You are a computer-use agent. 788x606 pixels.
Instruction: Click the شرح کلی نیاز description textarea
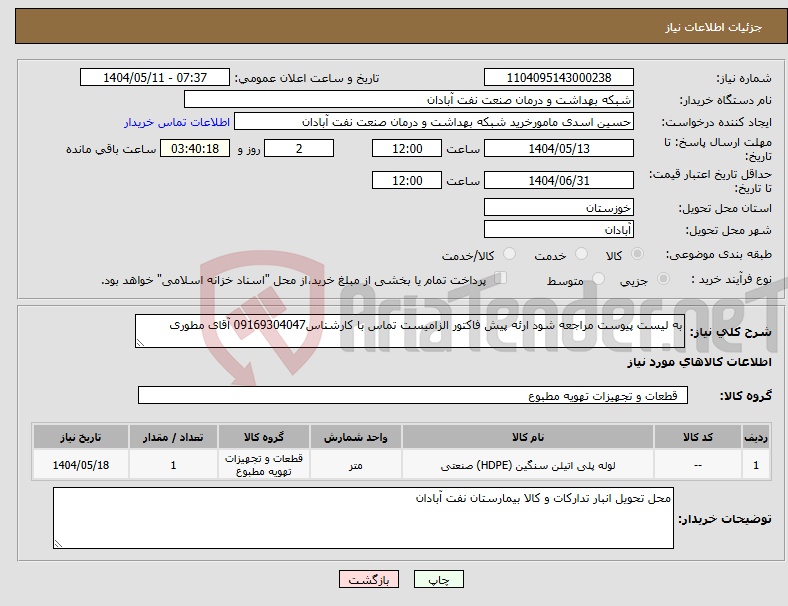click(x=410, y=331)
